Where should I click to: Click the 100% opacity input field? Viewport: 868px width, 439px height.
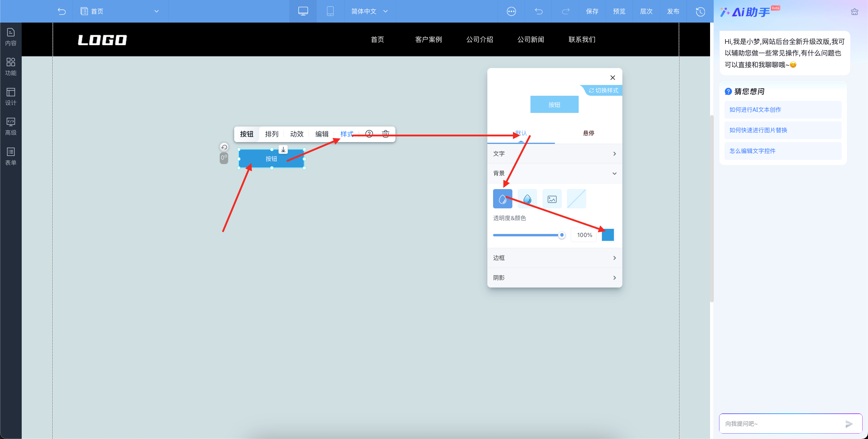584,235
